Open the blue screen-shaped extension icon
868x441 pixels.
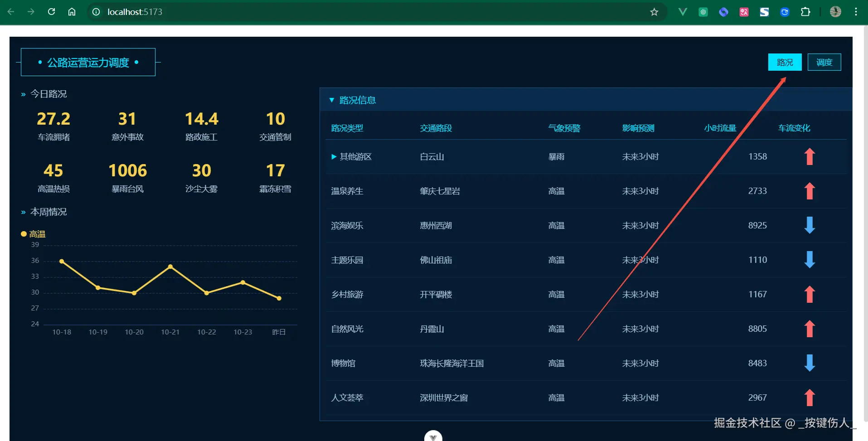(785, 12)
